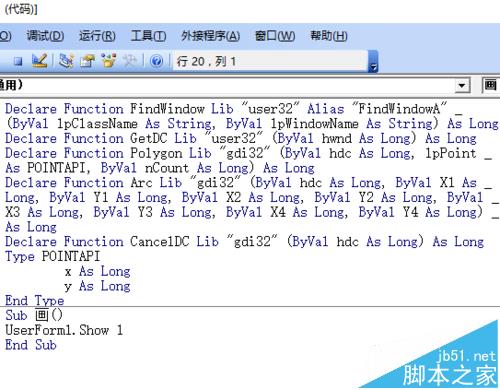Open the 画 procedure combo box

pyautogui.click(x=491, y=86)
